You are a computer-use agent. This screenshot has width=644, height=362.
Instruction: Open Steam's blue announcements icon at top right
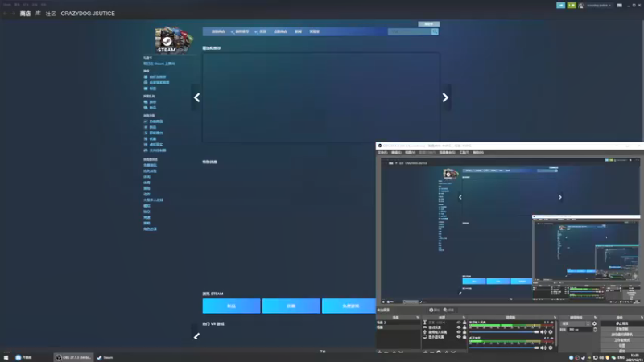(560, 6)
